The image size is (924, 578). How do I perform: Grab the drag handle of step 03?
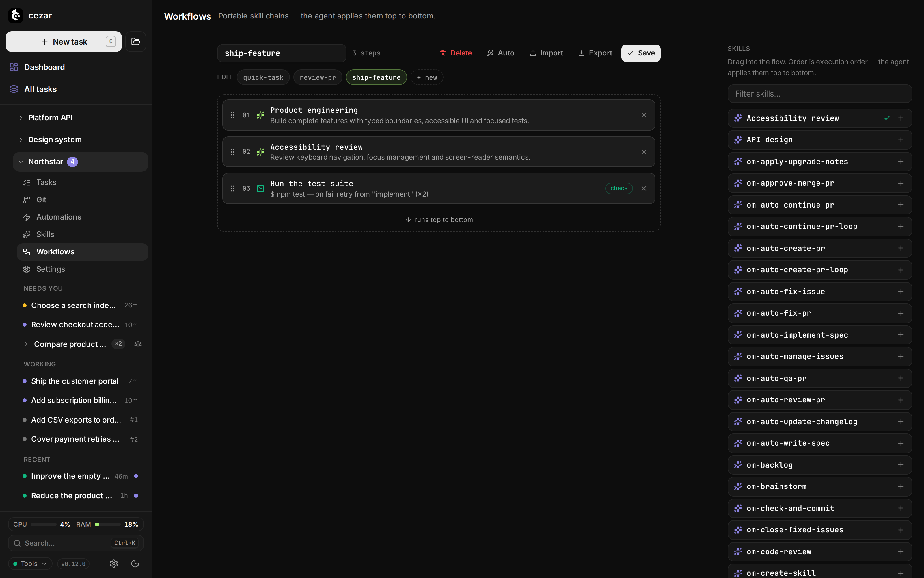(x=232, y=188)
